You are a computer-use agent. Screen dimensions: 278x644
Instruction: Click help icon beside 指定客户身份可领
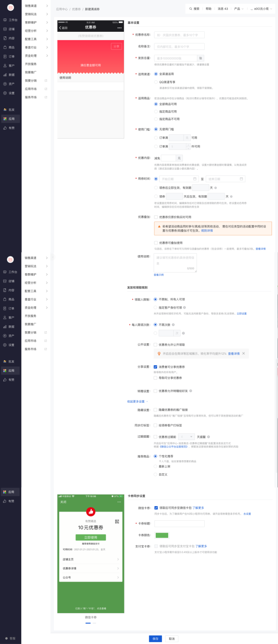coord(184,306)
